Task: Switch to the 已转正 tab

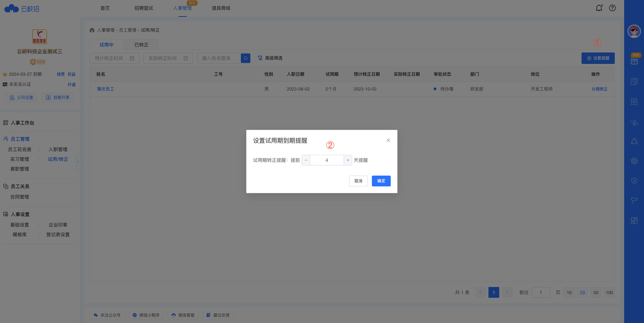Action: point(141,44)
